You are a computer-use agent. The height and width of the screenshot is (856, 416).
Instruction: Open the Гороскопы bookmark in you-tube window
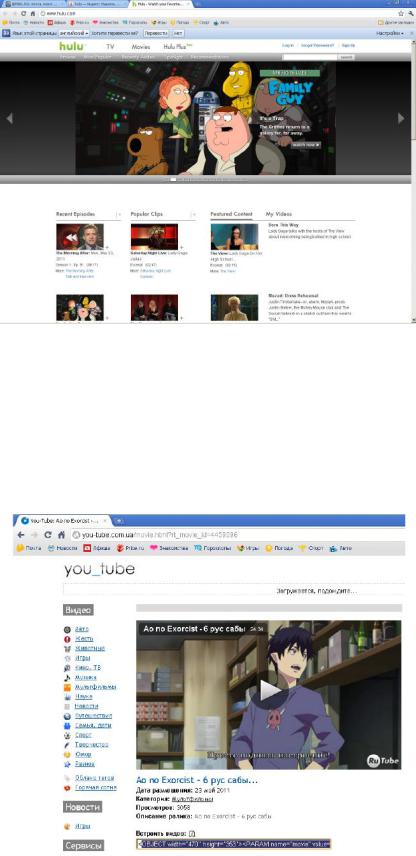212,548
